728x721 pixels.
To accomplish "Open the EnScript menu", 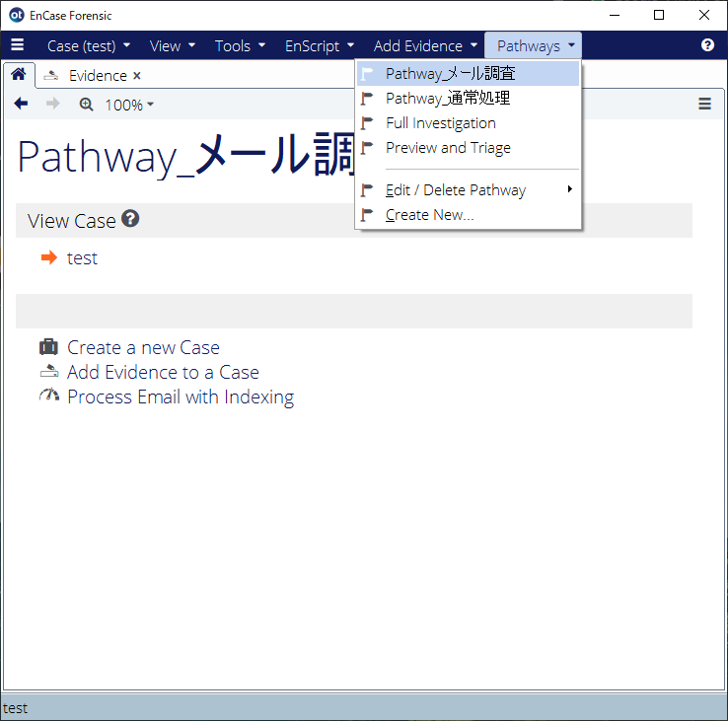I will click(x=320, y=46).
